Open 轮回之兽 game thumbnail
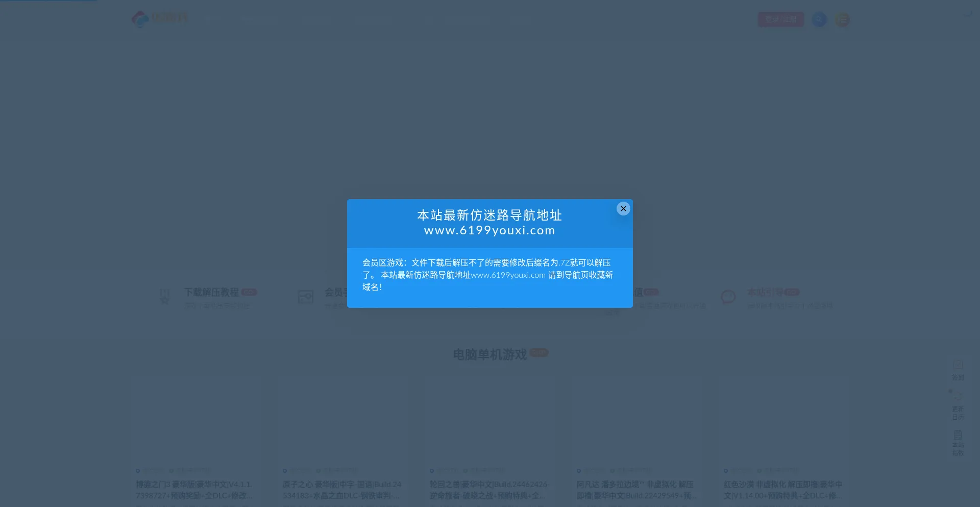The width and height of the screenshot is (980, 507). pyautogui.click(x=490, y=420)
